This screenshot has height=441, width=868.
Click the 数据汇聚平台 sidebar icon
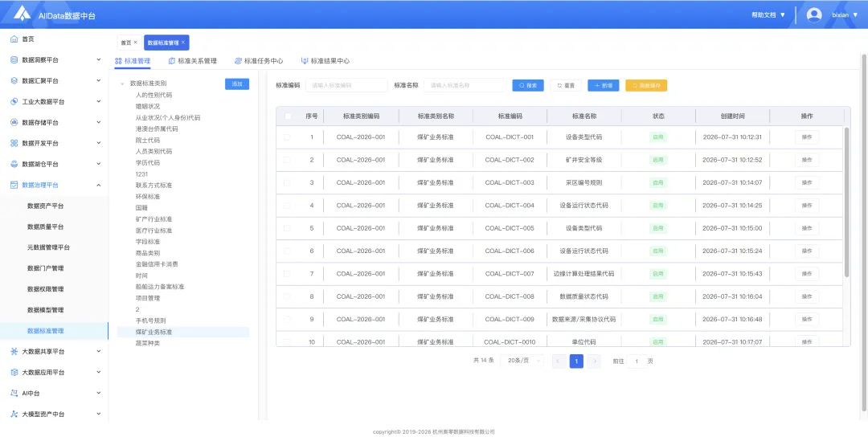point(14,81)
